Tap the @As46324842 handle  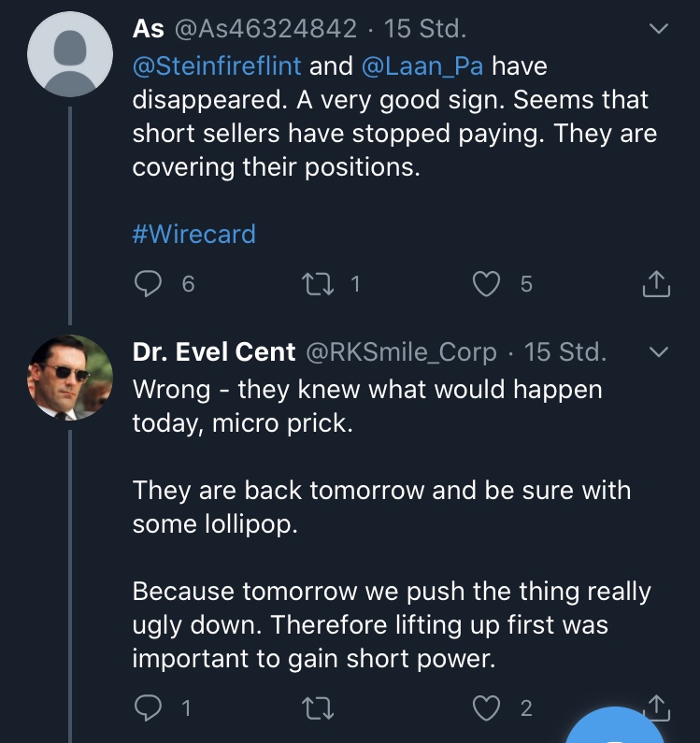pyautogui.click(x=264, y=29)
